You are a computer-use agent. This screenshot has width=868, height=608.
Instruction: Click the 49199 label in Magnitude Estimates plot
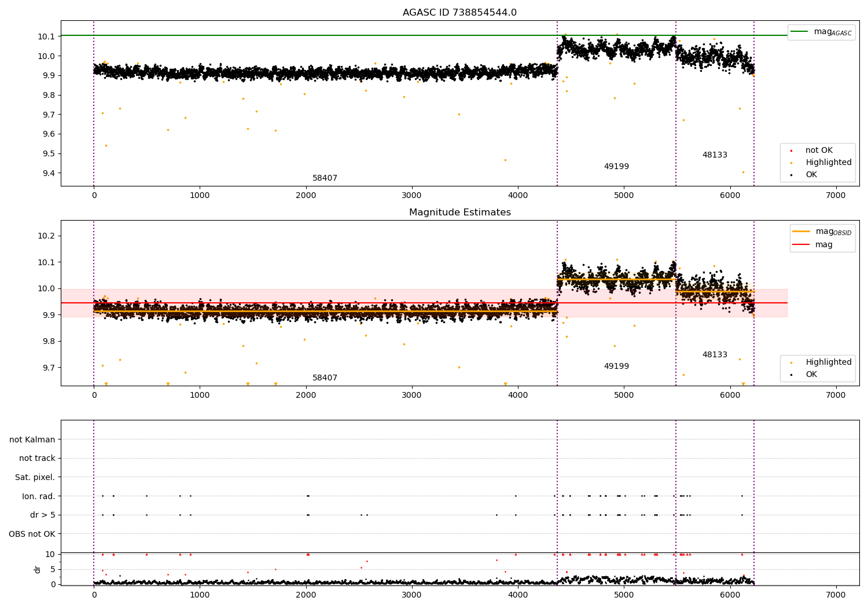point(616,366)
